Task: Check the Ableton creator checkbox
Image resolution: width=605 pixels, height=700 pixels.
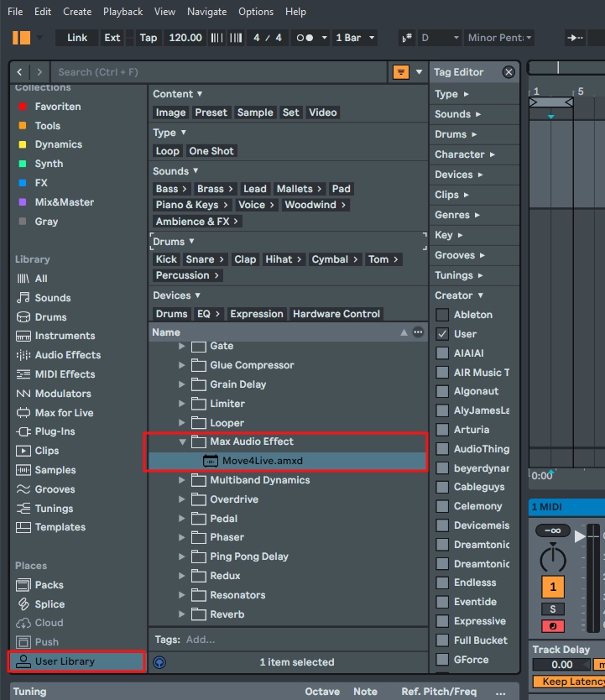Action: tap(441, 314)
